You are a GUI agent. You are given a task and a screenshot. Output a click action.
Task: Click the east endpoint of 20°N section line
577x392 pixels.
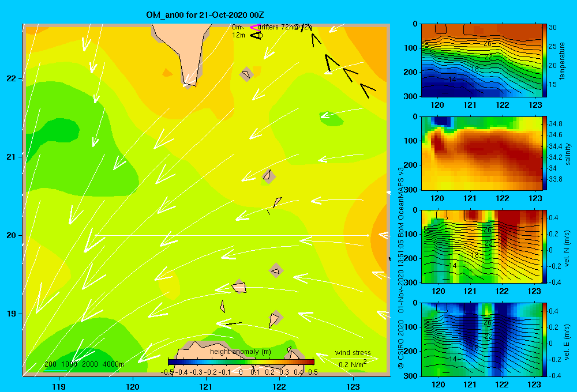(x=368, y=235)
